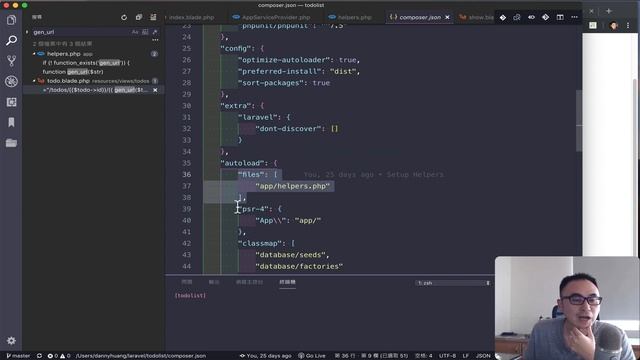640x360 pixels.
Task: Switch to the show.blade tab
Action: click(x=476, y=17)
